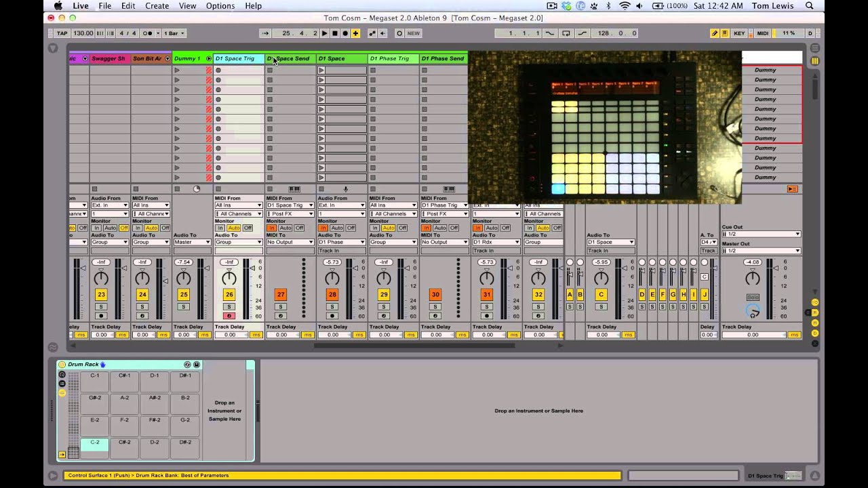Select the A-2 pad in Drum Rack

tap(125, 403)
